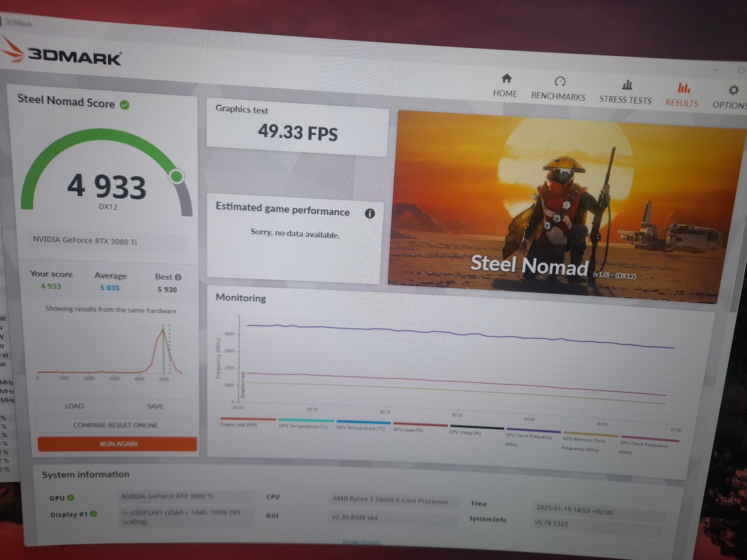Toggle the Frame rate (FPS) legend
This screenshot has height=560, width=747.
pyautogui.click(x=239, y=424)
